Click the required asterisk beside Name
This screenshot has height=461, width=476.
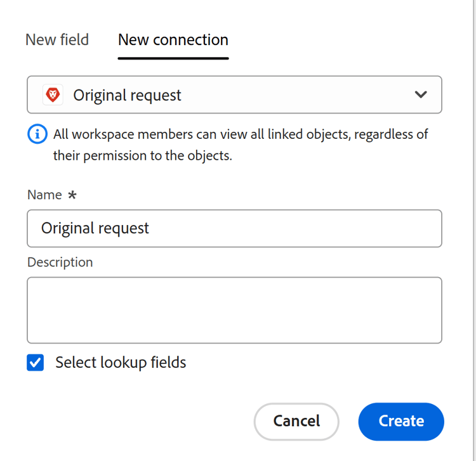pos(72,195)
